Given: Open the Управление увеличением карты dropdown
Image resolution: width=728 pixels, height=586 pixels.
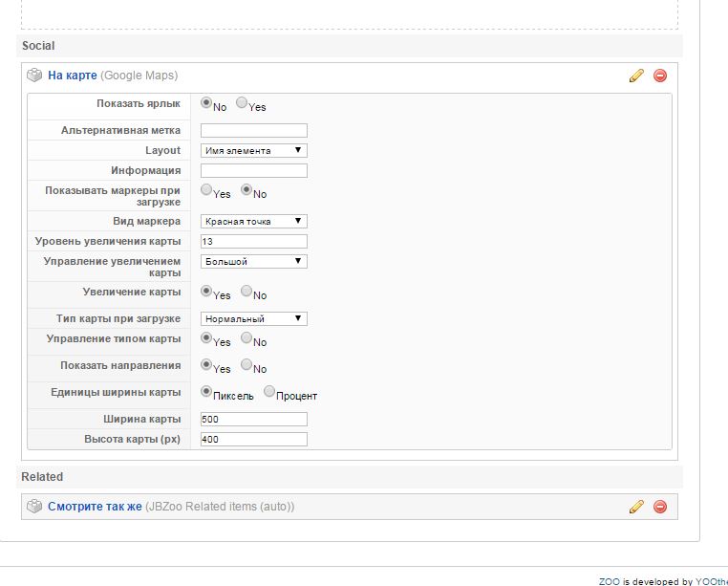Looking at the screenshot, I should pyautogui.click(x=253, y=261).
